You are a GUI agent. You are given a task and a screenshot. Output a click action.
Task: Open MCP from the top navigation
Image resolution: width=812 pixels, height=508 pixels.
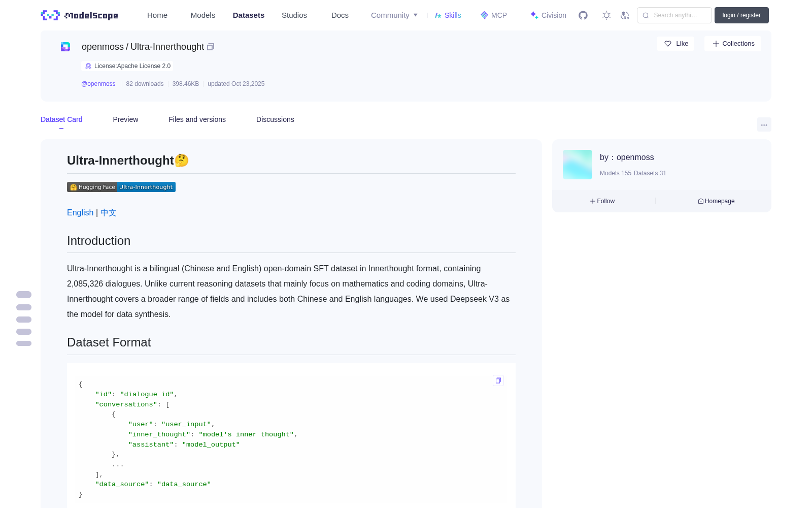[x=493, y=15]
